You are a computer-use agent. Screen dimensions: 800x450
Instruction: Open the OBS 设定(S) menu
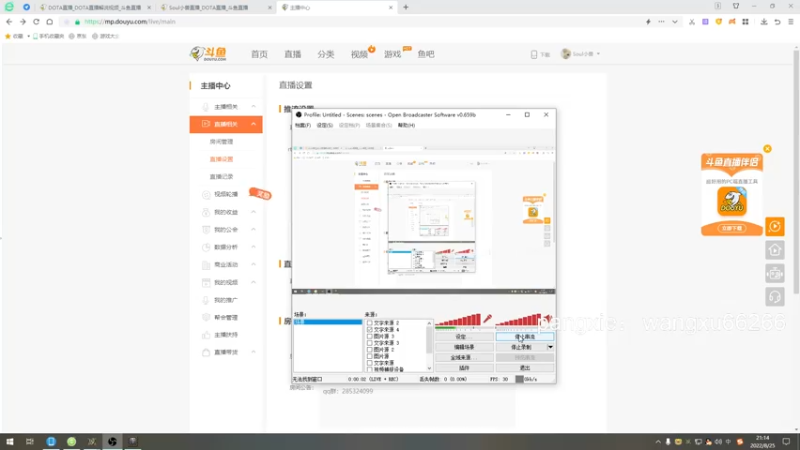(x=324, y=125)
